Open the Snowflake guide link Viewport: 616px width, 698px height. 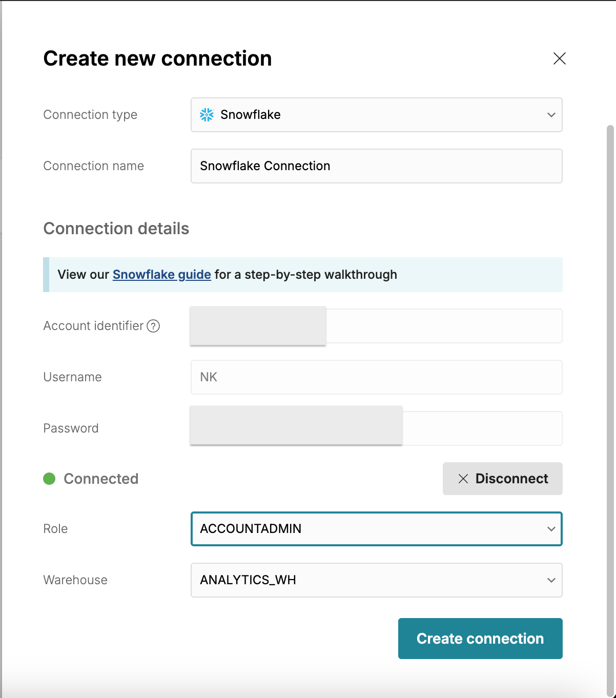coord(161,275)
